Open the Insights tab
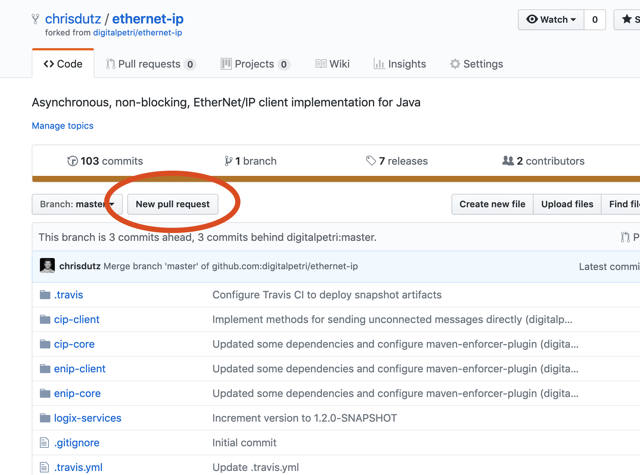The height and width of the screenshot is (475, 640). click(399, 64)
